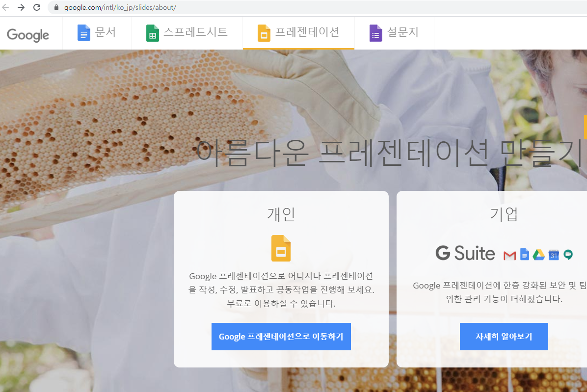Viewport: 587px width, 392px height.
Task: Click 자세히 알아보기 button
Action: (x=504, y=337)
